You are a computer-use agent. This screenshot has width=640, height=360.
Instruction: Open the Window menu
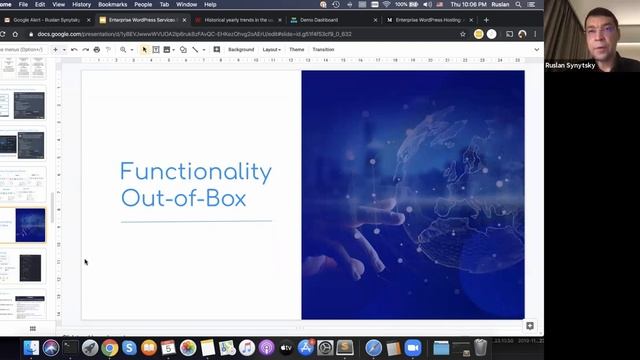tap(187, 4)
